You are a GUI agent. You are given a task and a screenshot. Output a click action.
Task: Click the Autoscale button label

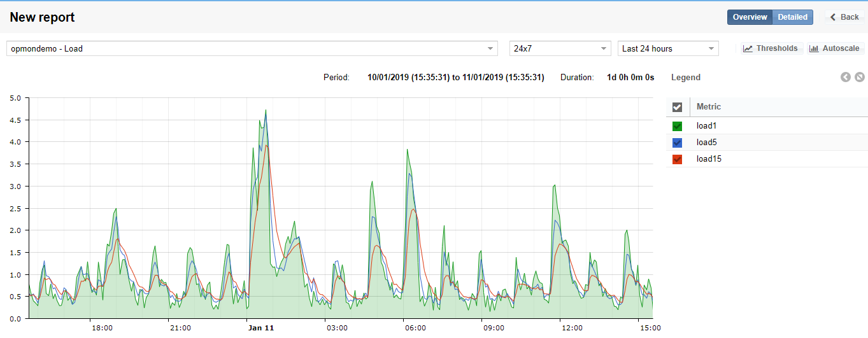[x=841, y=48]
